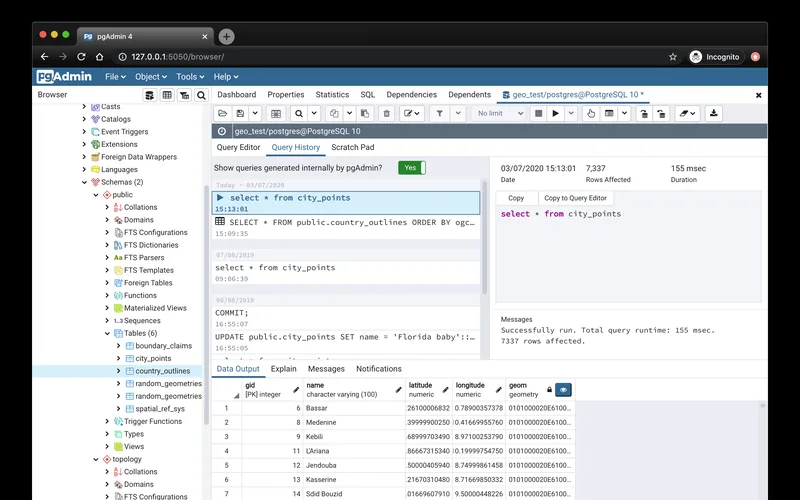Switch to the Explain results tab

(284, 369)
